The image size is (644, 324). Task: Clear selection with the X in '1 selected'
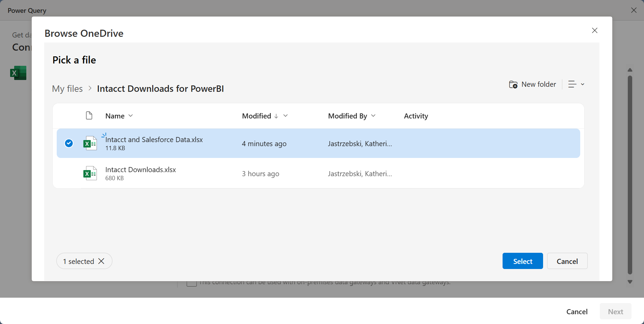[101, 261]
